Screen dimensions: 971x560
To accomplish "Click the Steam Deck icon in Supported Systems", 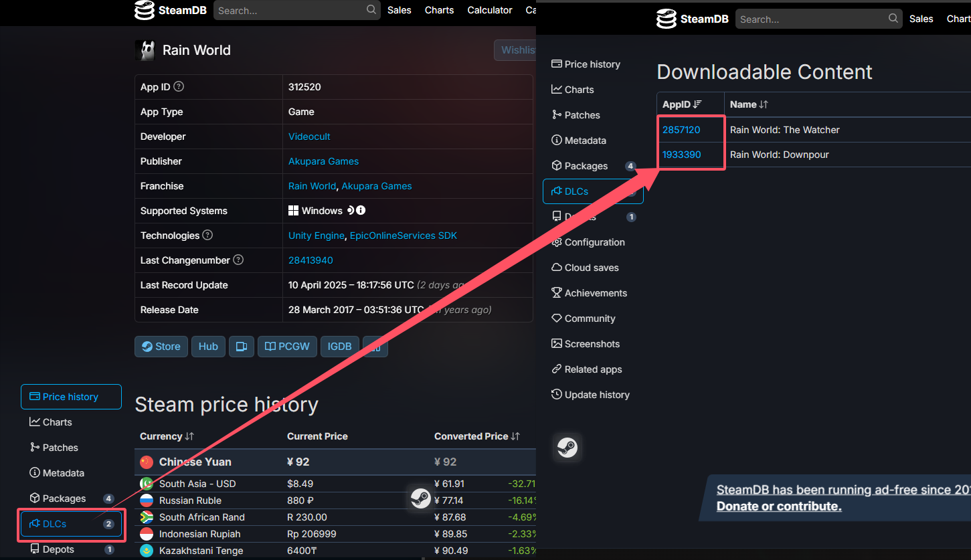I will click(350, 210).
